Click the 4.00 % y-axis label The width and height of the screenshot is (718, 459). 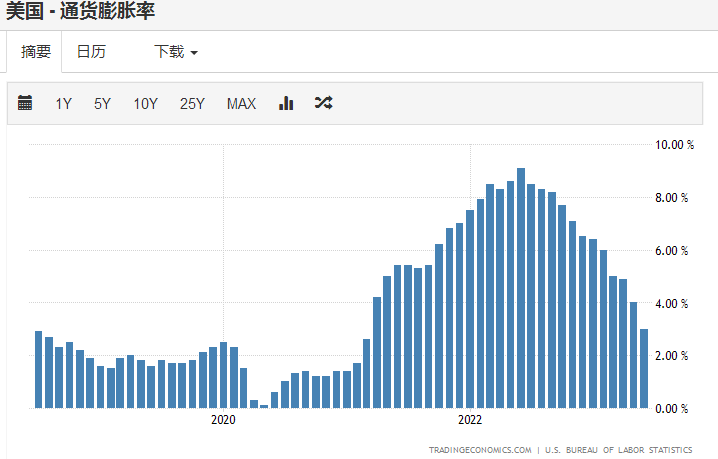pyautogui.click(x=672, y=304)
